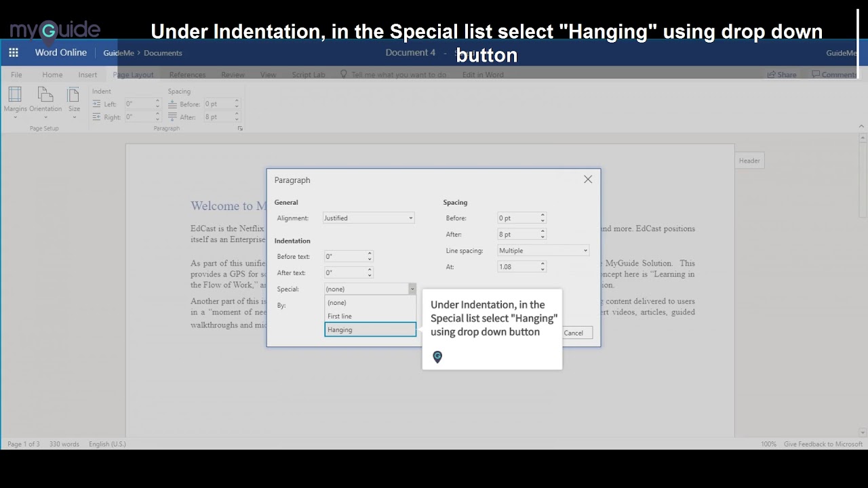Click the "Page 1 of 3" status entry

click(x=24, y=444)
